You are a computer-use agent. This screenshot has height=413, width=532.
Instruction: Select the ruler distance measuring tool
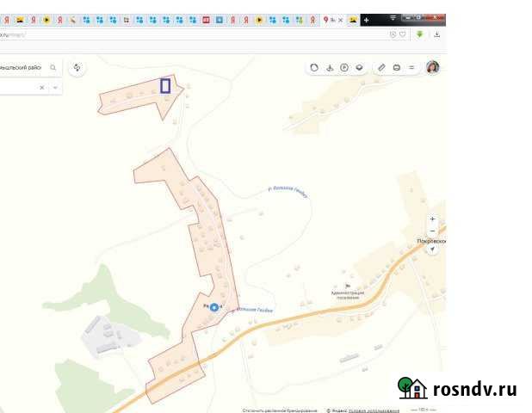click(x=382, y=67)
